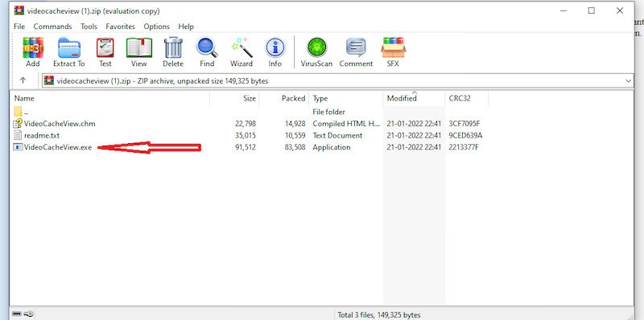This screenshot has width=644, height=320.
Task: Click the 35,015 size value
Action: pyautogui.click(x=246, y=135)
